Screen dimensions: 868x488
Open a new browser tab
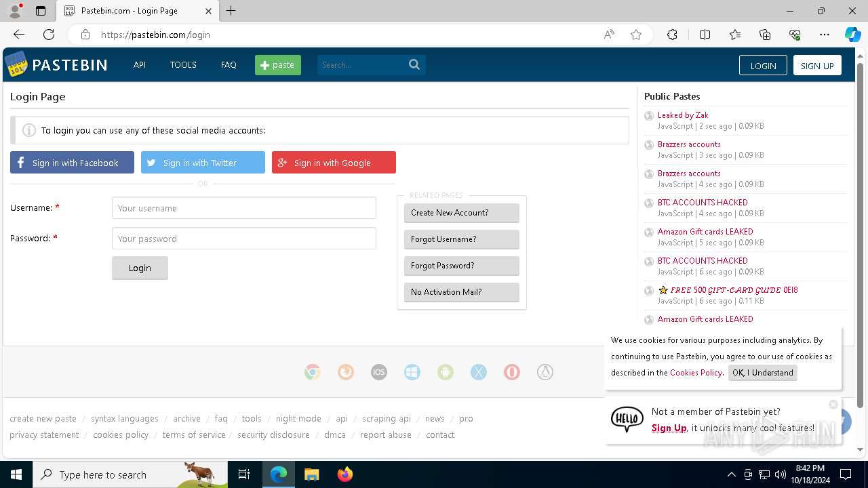click(231, 11)
